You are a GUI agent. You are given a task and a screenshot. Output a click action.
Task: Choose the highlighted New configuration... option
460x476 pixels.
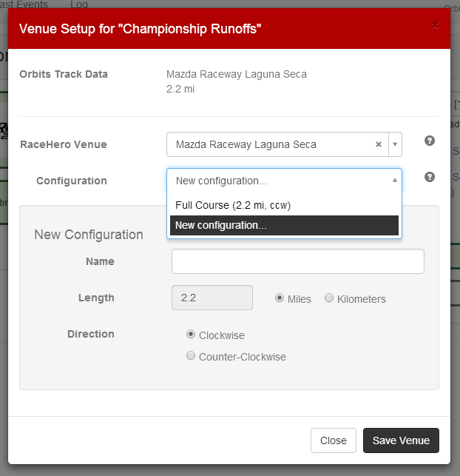tap(284, 225)
